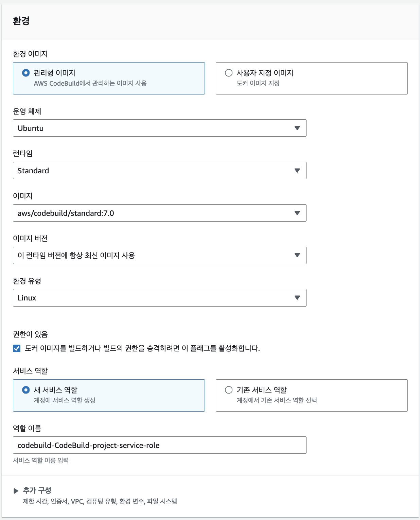Open the 이미지 버전 dropdown
420x520 pixels.
159,255
